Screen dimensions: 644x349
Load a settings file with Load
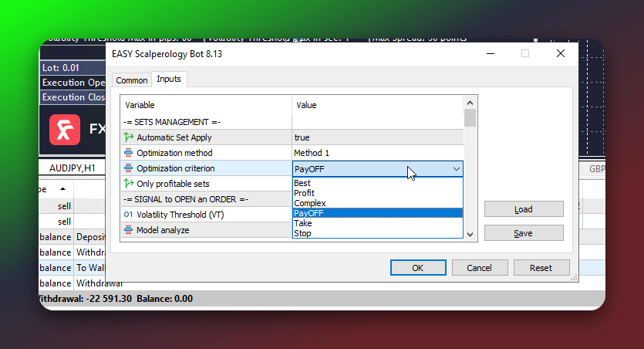[524, 209]
